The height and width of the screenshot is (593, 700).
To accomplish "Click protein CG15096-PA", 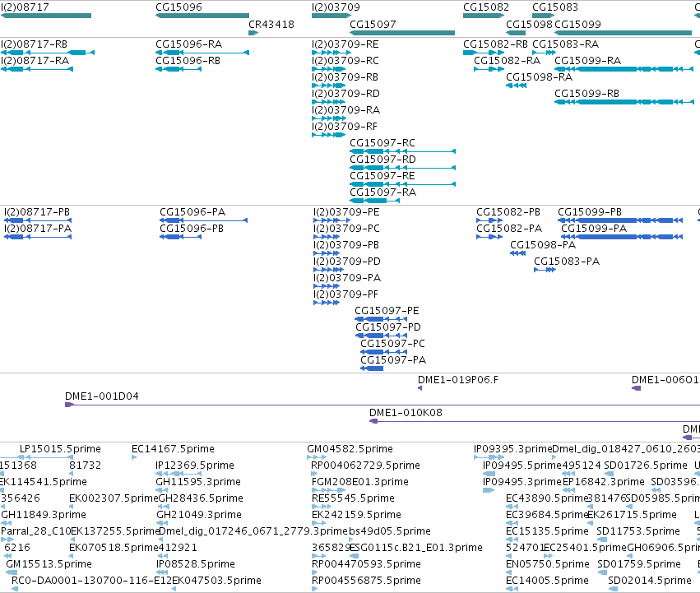I will point(203,220).
